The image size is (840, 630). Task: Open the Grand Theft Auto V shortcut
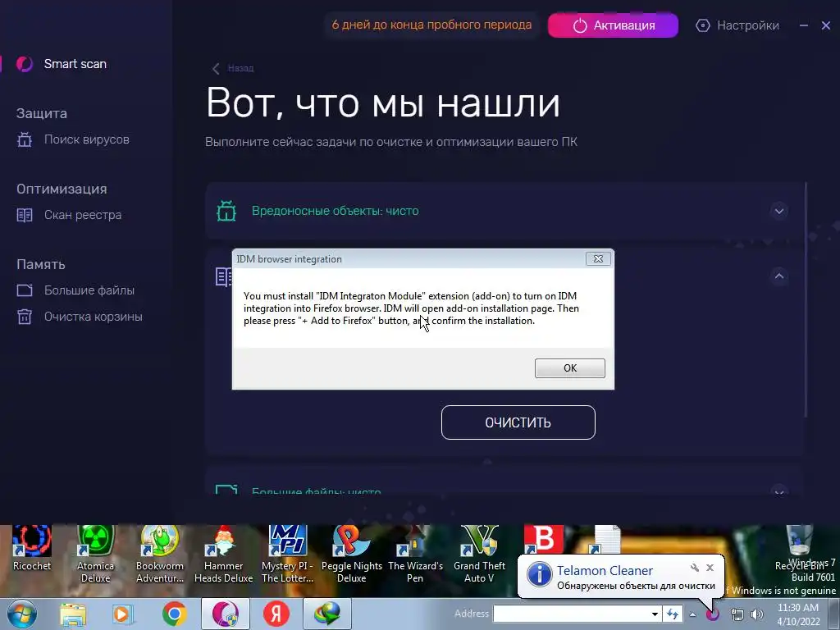coord(479,554)
